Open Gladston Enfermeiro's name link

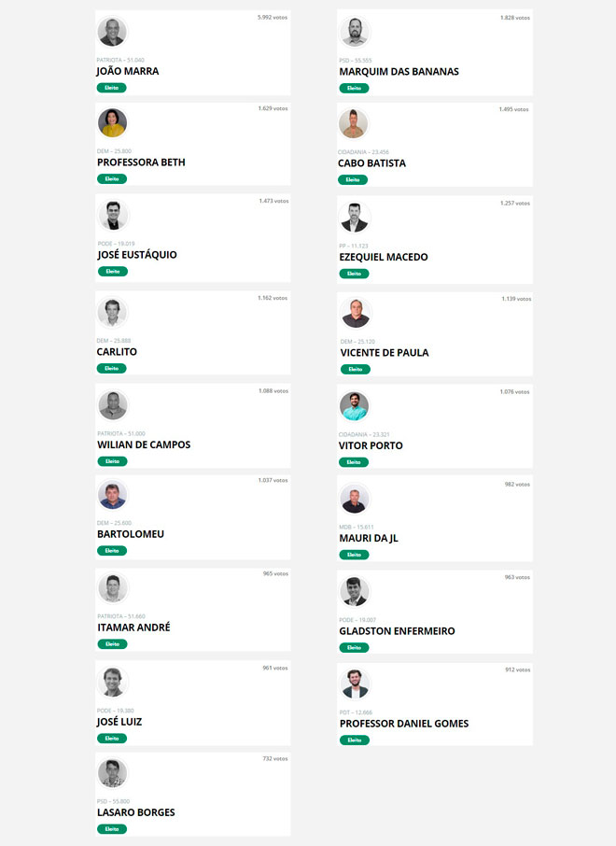click(397, 631)
